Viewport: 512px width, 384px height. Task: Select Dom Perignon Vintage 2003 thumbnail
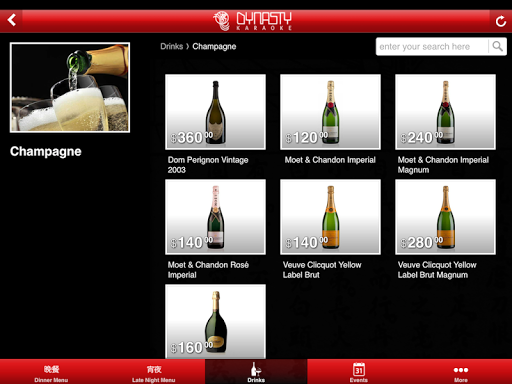tap(215, 112)
